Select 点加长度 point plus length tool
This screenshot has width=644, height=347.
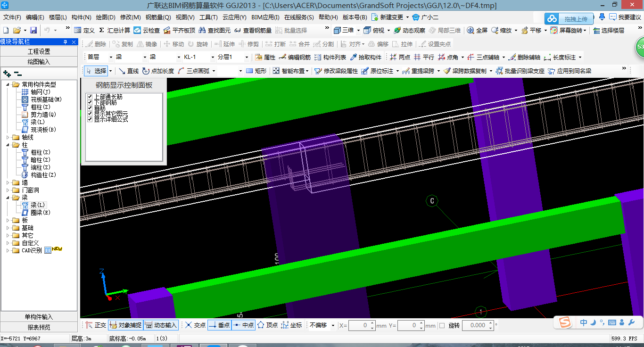158,71
